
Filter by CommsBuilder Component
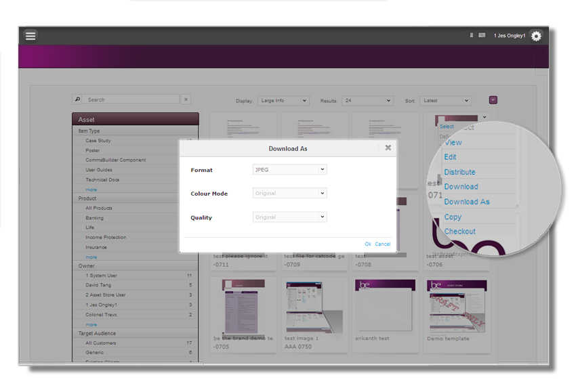(116, 160)
